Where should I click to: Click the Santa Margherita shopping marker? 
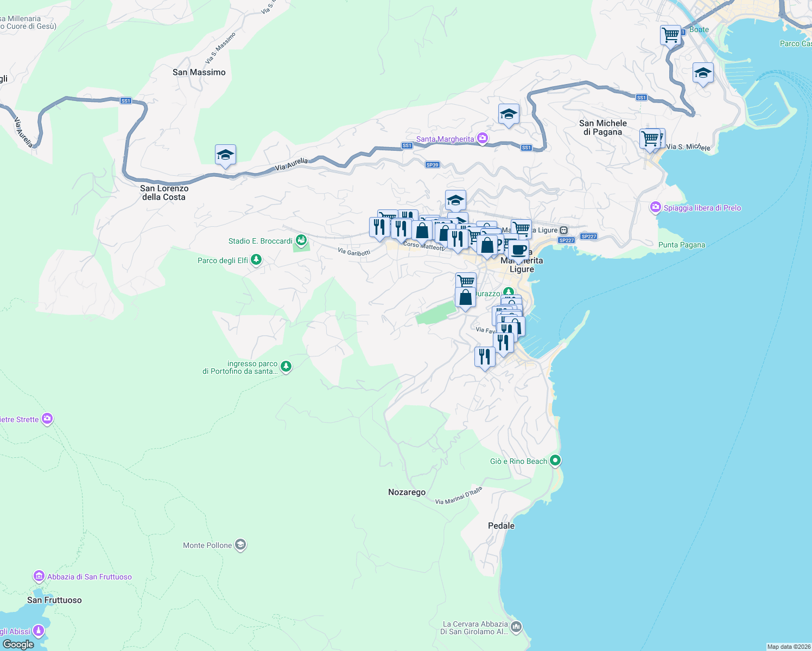pos(482,138)
